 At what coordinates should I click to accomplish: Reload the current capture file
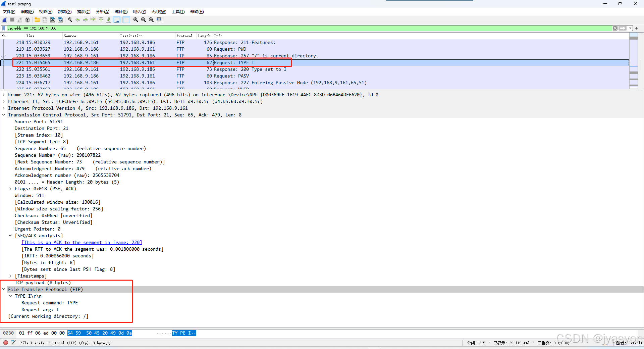(x=60, y=20)
